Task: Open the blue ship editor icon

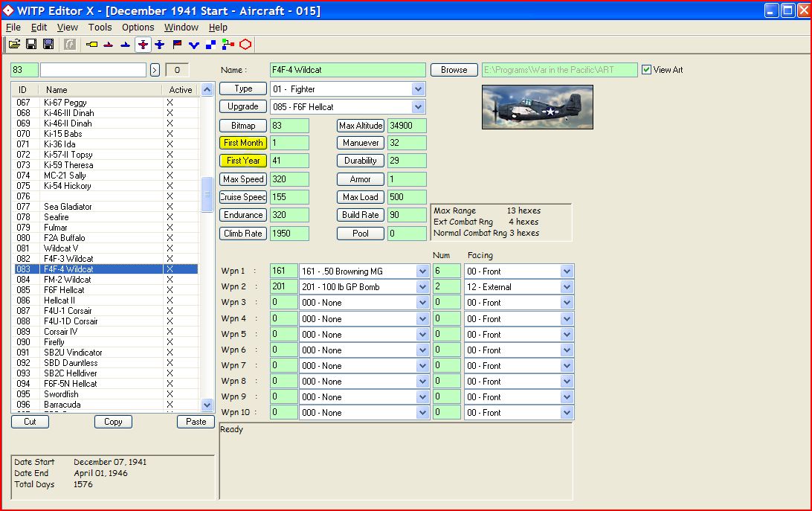Action: 125,45
